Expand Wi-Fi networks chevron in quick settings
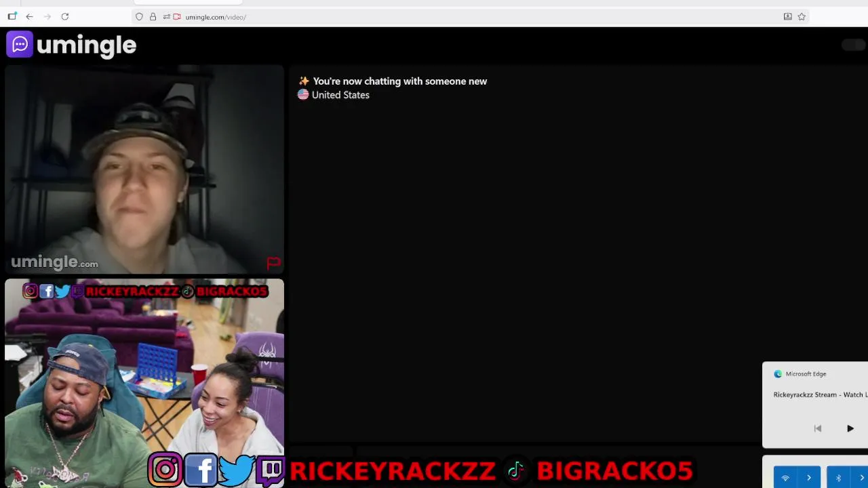Viewport: 868px width, 488px height. pyautogui.click(x=809, y=478)
